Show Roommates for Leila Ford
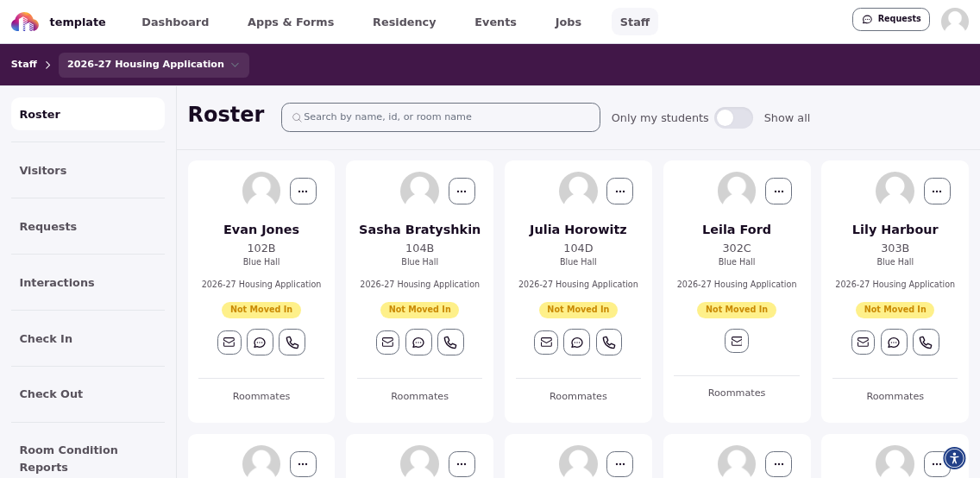Viewport: 980px width, 478px height. point(737,393)
